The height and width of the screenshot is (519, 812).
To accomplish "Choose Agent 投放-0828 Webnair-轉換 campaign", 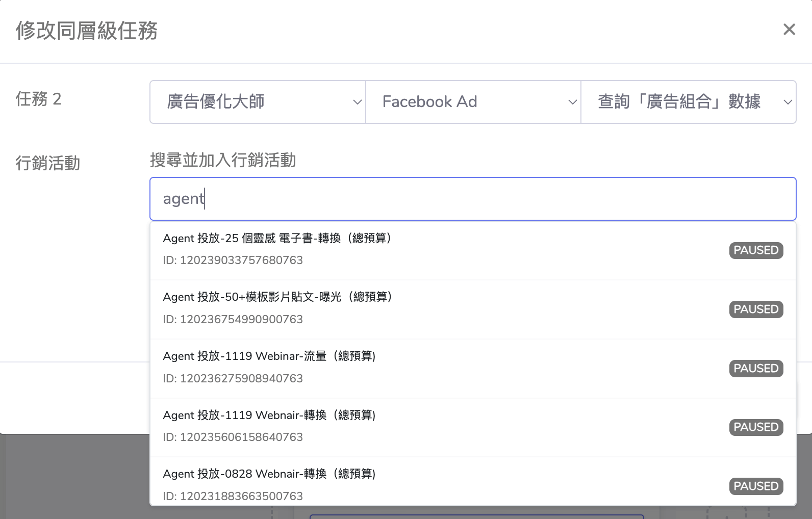I will [269, 474].
